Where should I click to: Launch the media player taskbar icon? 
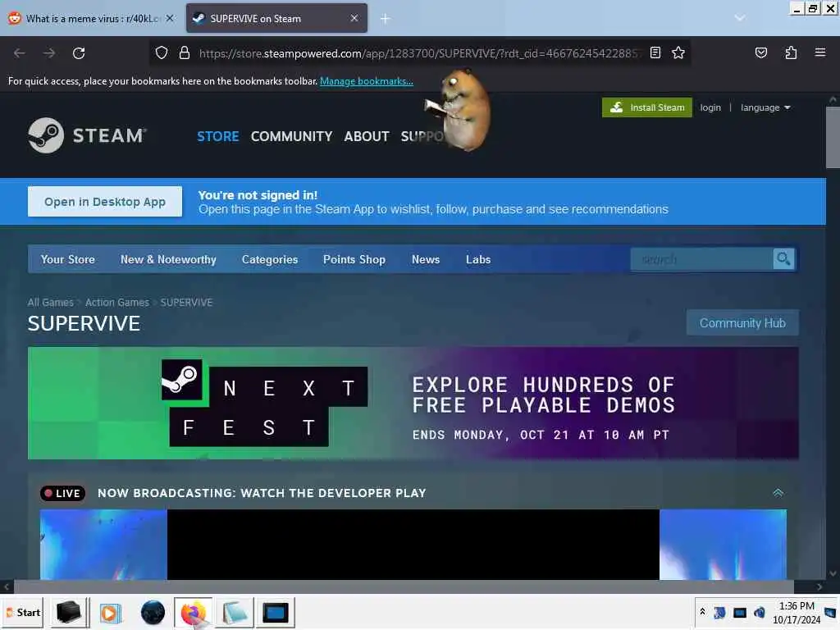pyautogui.click(x=110, y=613)
